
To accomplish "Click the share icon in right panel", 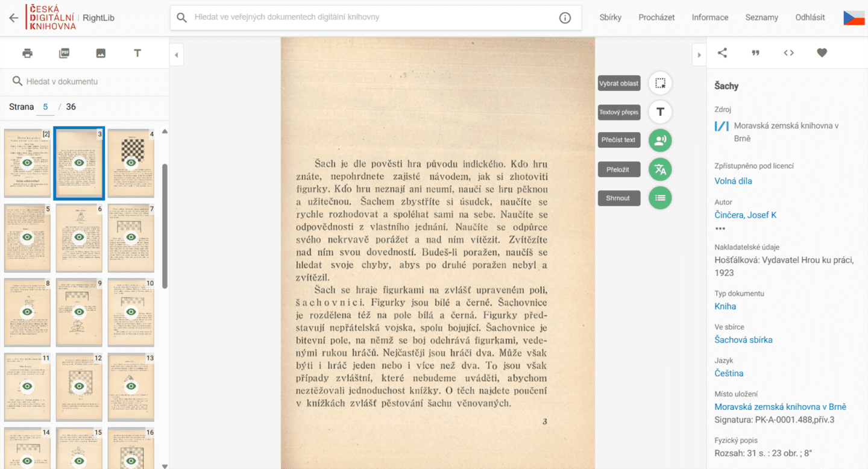I will click(x=722, y=53).
